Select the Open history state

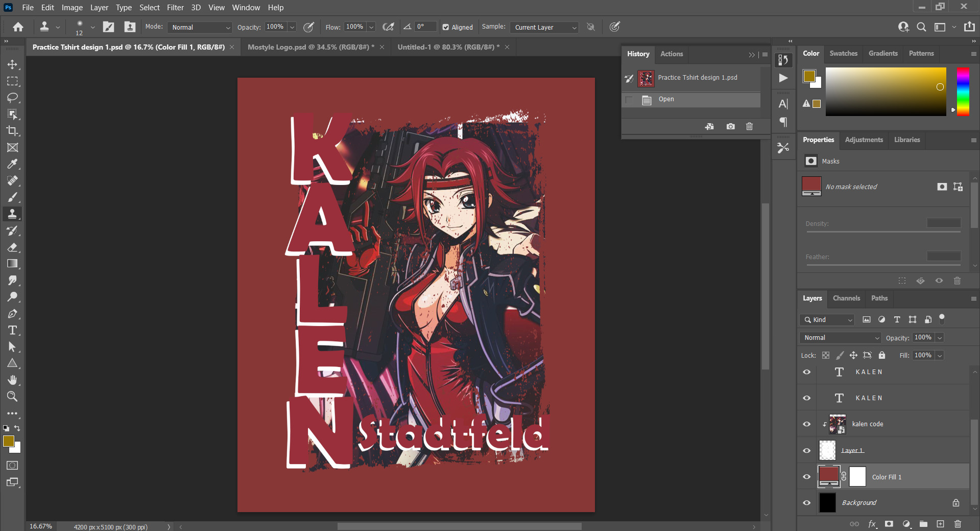(x=666, y=99)
